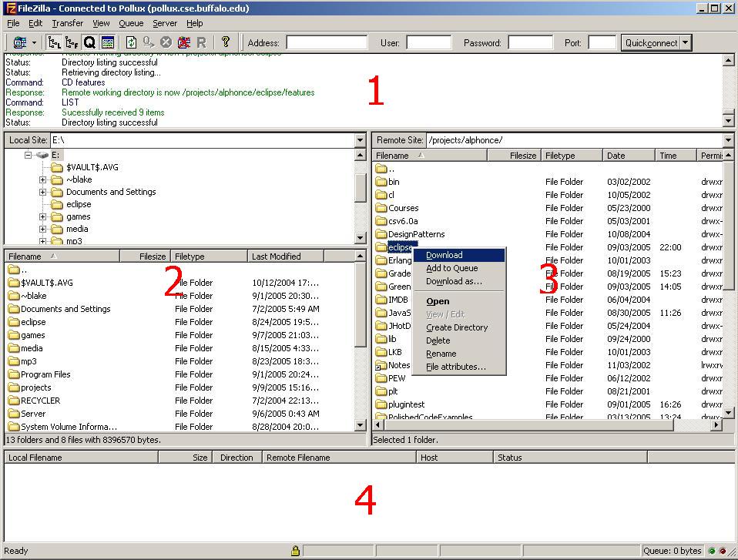Click the Disconnect from server icon
The image size is (738, 560).
pos(183,42)
